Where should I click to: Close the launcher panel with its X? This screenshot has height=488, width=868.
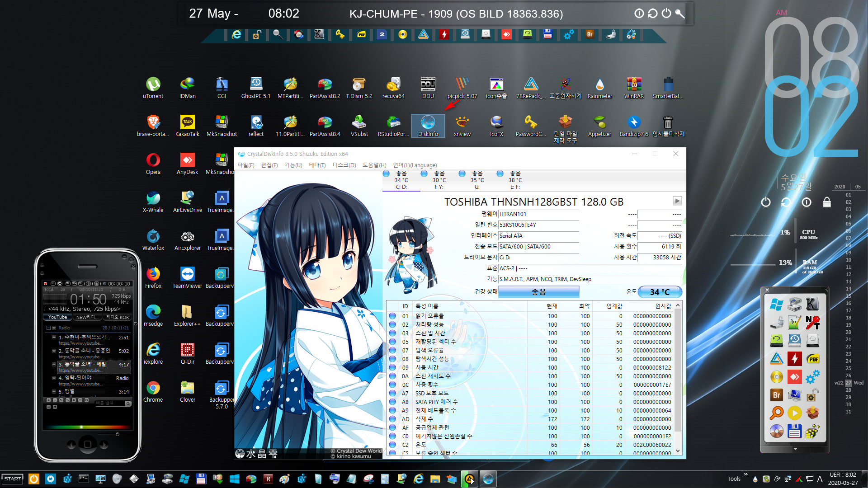point(767,290)
